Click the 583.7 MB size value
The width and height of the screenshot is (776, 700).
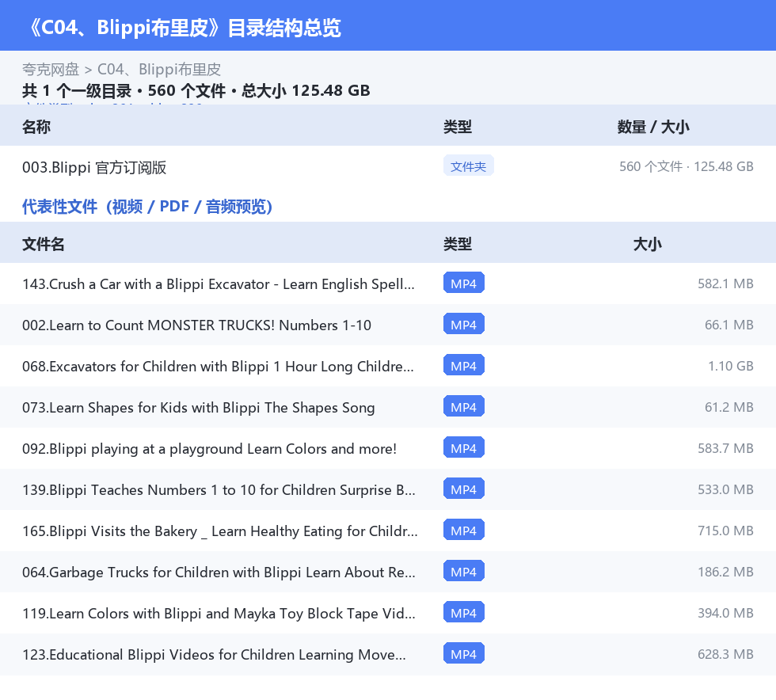[725, 448]
